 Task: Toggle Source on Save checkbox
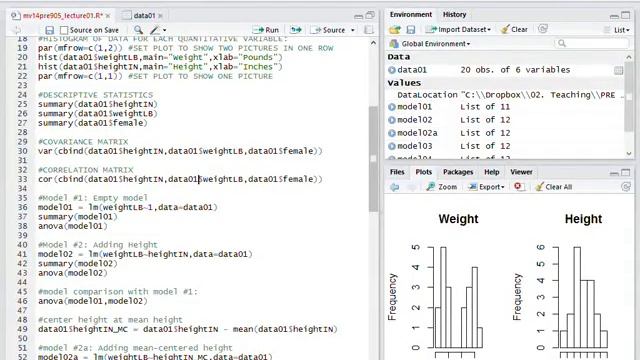(64, 30)
